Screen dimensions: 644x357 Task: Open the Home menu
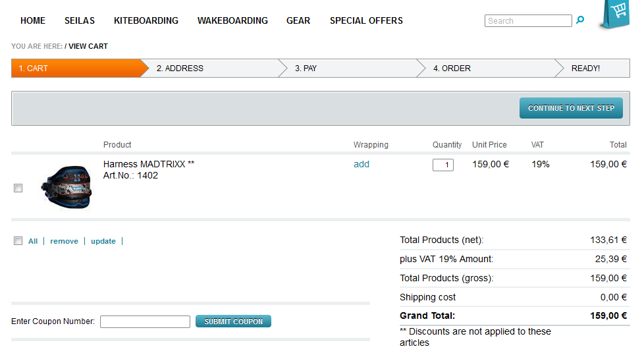33,20
